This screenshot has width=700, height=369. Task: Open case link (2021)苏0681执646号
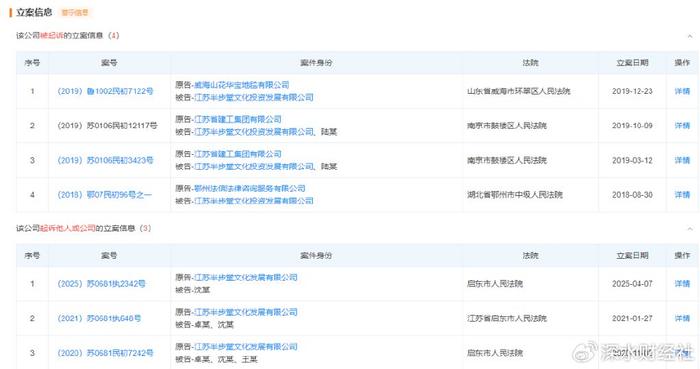tap(99, 318)
